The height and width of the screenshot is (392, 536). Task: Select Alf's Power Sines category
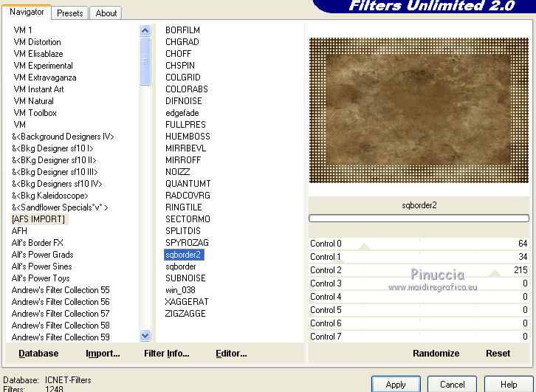(41, 267)
